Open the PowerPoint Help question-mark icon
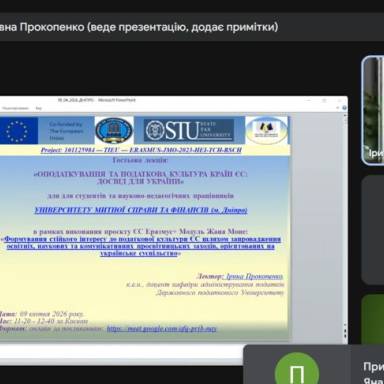This screenshot has height=384, width=384. tap(344, 108)
